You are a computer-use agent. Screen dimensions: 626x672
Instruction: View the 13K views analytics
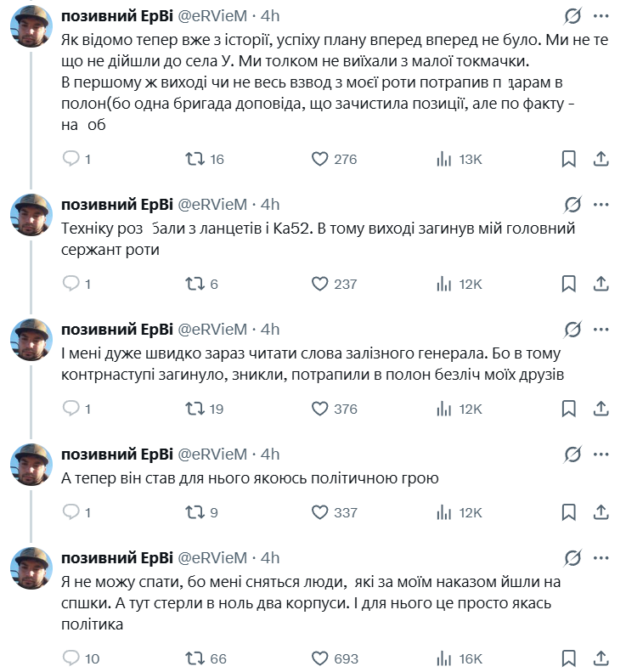[x=443, y=159]
